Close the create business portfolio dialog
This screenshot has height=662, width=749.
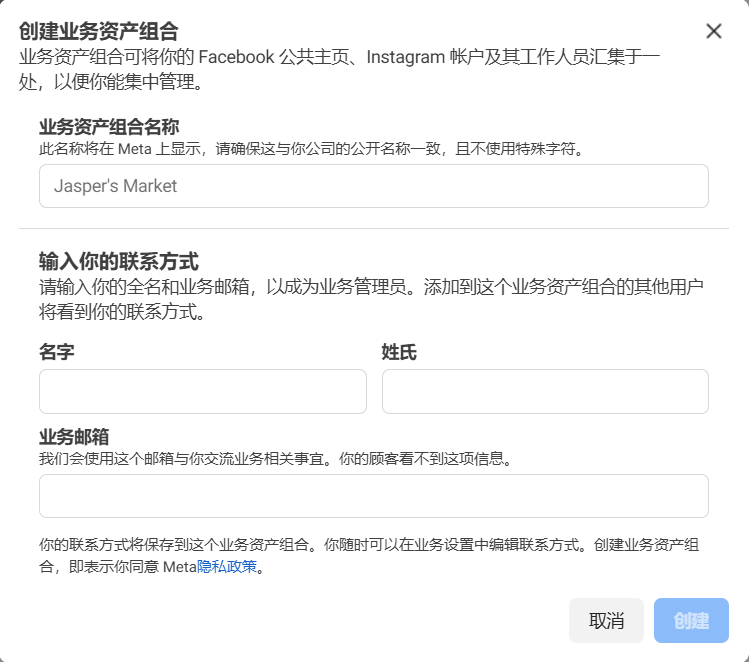(x=713, y=31)
